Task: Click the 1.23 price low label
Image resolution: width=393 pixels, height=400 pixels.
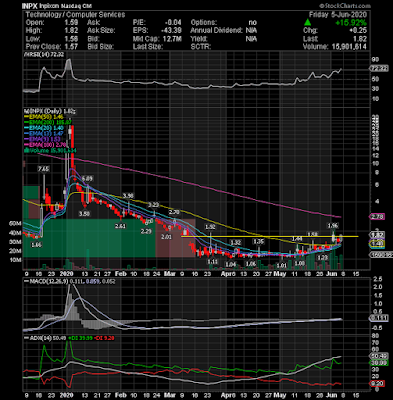Action: (322, 258)
